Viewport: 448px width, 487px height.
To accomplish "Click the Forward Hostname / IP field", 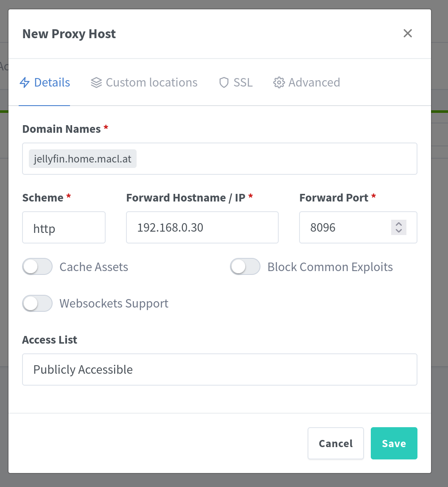I will [202, 228].
